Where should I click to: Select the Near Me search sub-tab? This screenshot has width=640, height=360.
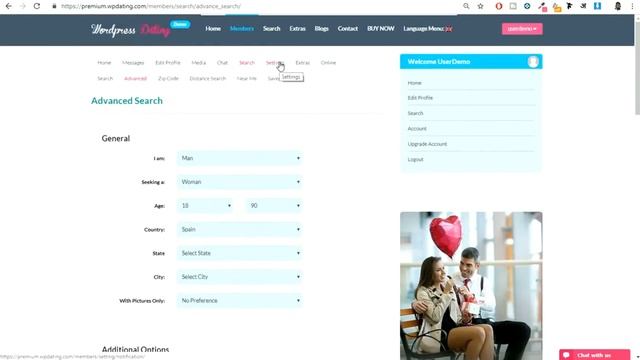tap(247, 78)
